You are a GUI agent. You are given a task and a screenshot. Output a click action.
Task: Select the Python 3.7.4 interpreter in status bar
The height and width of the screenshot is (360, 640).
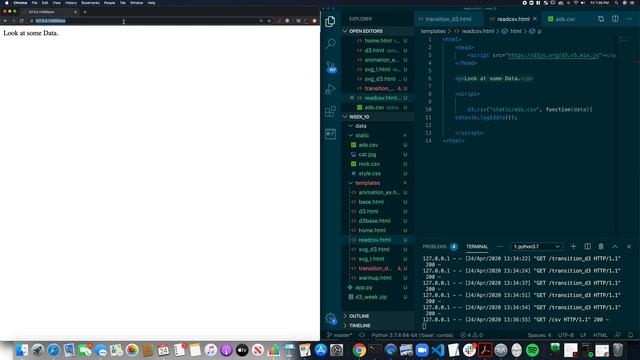click(x=412, y=335)
